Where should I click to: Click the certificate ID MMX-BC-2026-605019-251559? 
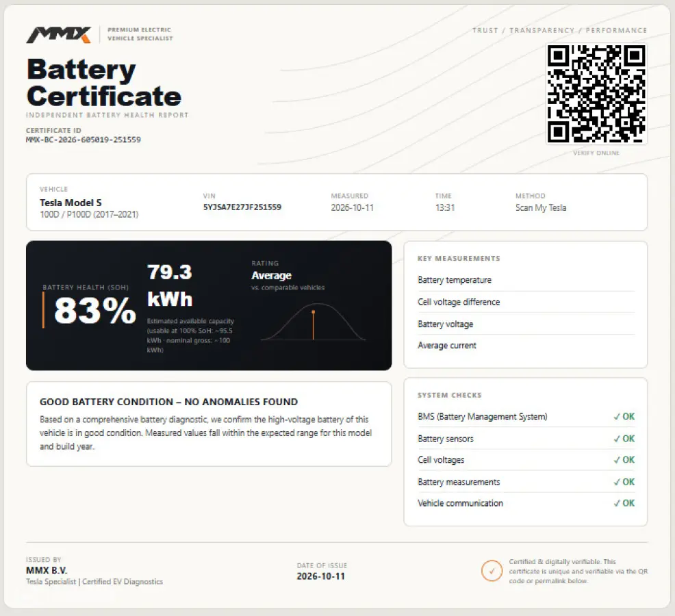[83, 140]
